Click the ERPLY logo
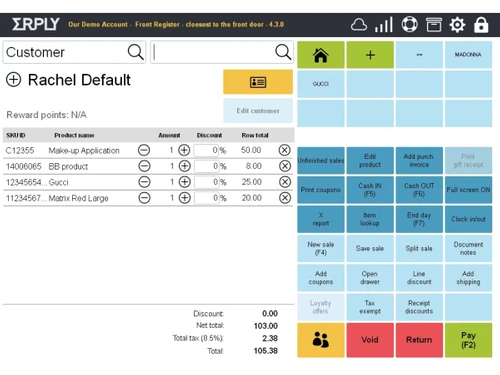The width and height of the screenshot is (500, 375). 36,24
